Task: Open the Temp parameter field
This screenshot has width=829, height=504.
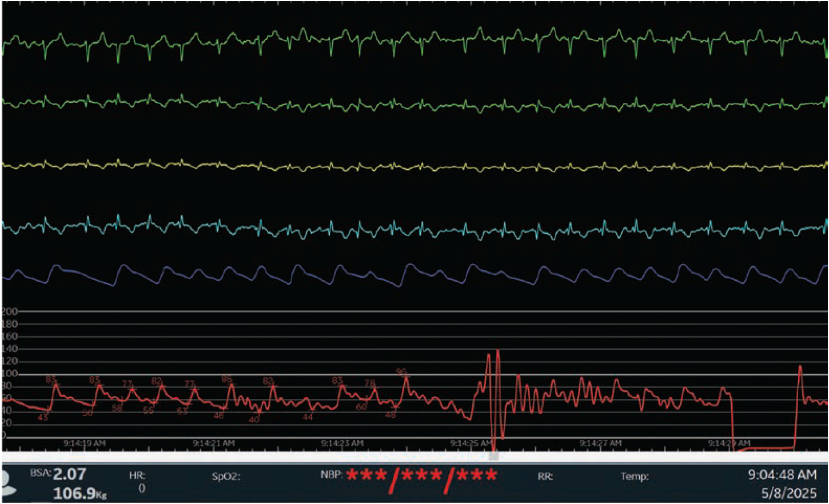Action: pos(635,476)
